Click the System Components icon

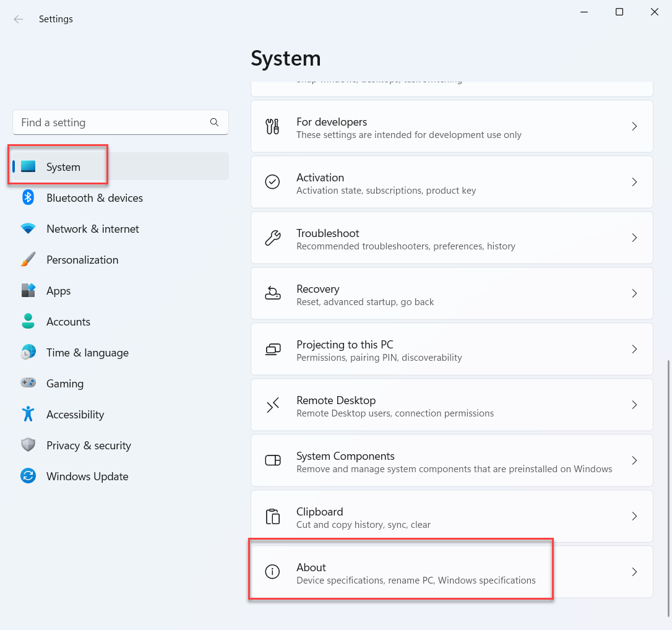click(x=272, y=460)
